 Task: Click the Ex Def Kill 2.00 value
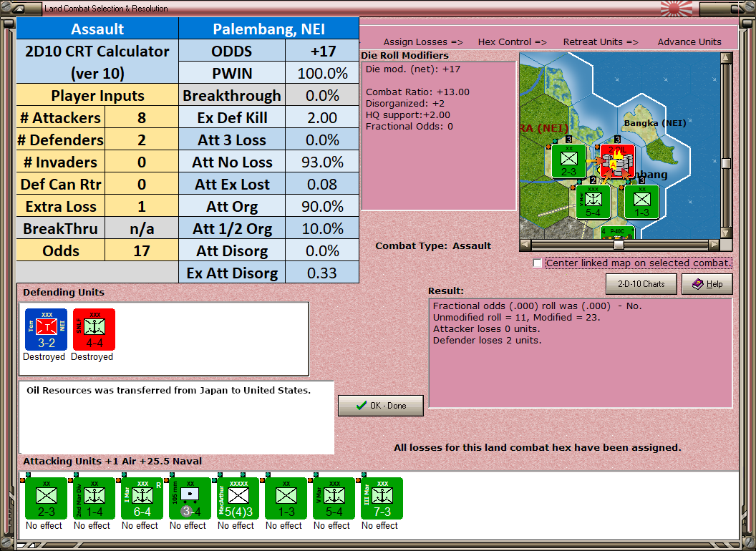322,117
